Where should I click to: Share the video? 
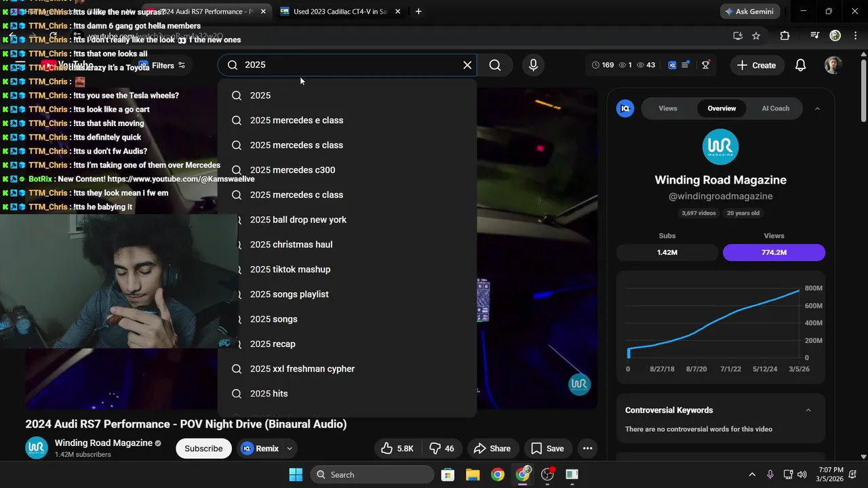click(492, 449)
